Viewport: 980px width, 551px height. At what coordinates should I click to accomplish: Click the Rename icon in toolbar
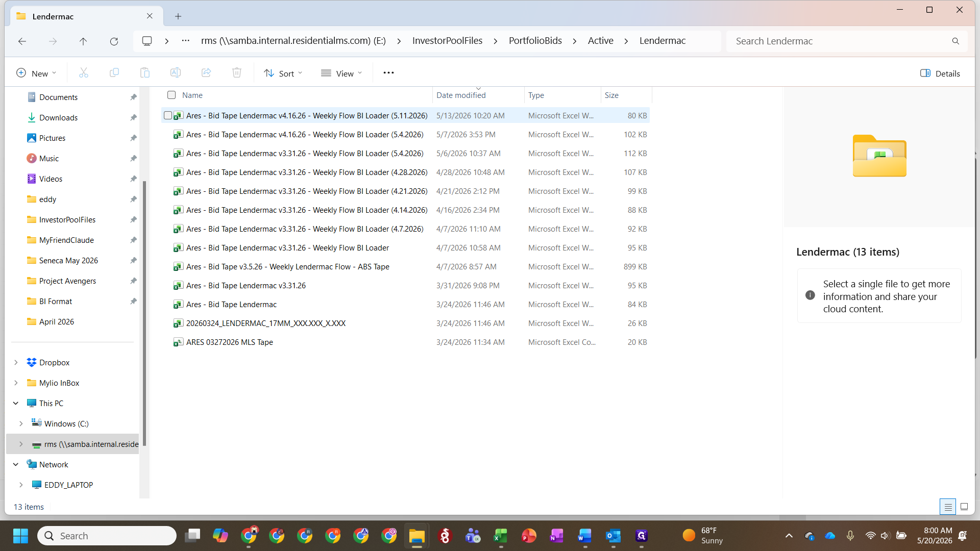[x=176, y=73]
